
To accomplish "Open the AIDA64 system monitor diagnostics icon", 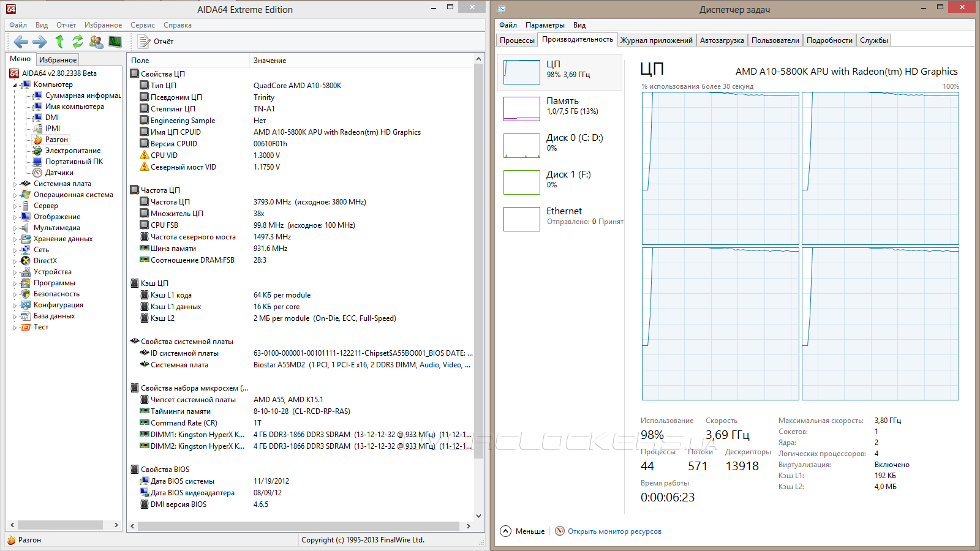I will pyautogui.click(x=115, y=42).
